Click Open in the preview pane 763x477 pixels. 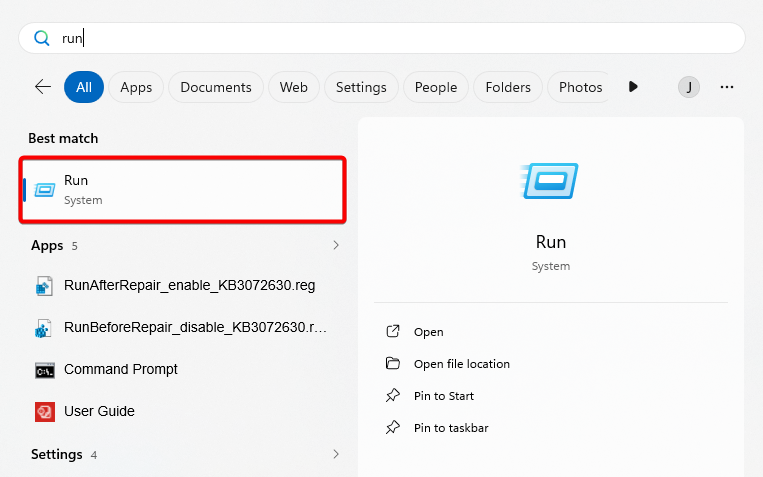429,332
